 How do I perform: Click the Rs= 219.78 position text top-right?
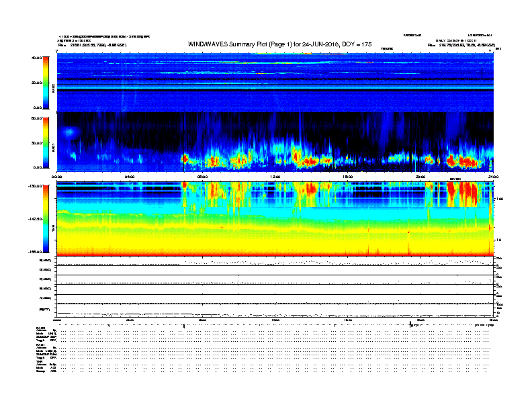pyautogui.click(x=461, y=45)
